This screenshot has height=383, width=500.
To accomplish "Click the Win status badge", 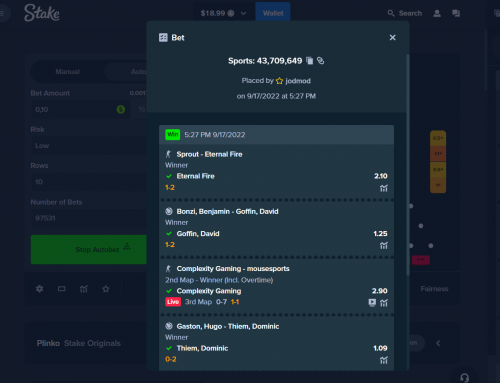I will (173, 135).
